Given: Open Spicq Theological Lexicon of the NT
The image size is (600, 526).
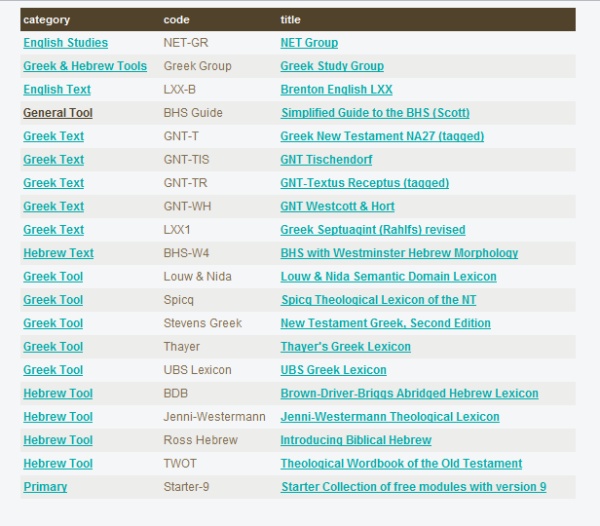Looking at the screenshot, I should click(x=379, y=300).
